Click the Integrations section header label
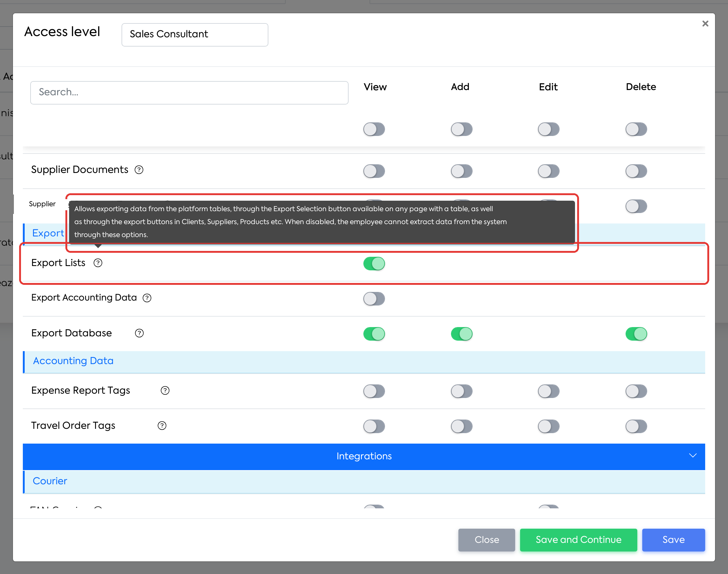This screenshot has width=728, height=574. [364, 456]
